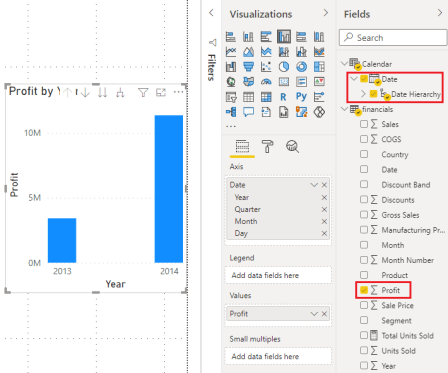Expand the Date Hierarchy node

pos(363,94)
